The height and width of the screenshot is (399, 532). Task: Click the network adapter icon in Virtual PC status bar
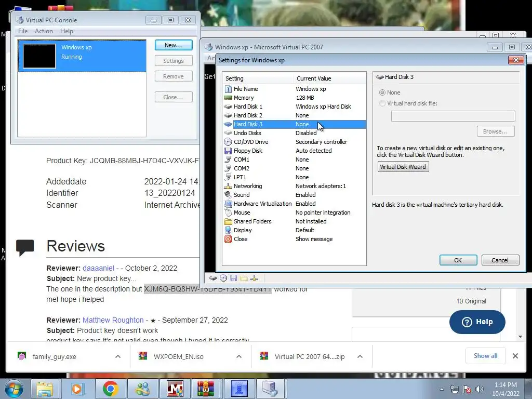254,278
